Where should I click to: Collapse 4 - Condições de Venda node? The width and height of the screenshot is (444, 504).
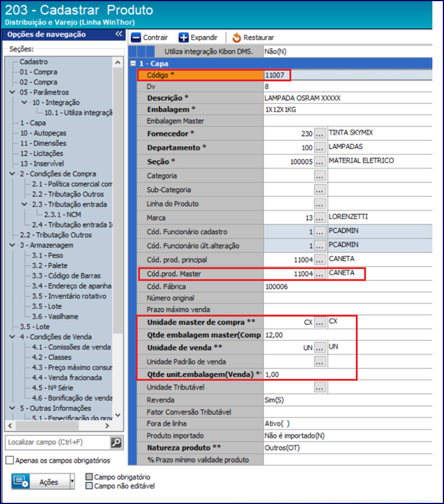pyautogui.click(x=12, y=337)
